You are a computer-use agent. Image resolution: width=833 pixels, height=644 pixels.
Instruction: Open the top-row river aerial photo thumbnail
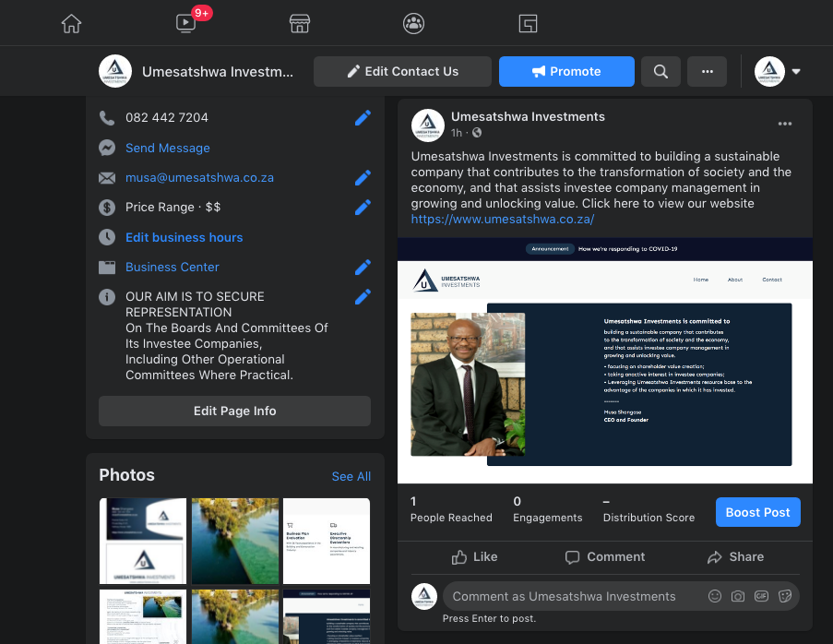tap(235, 541)
